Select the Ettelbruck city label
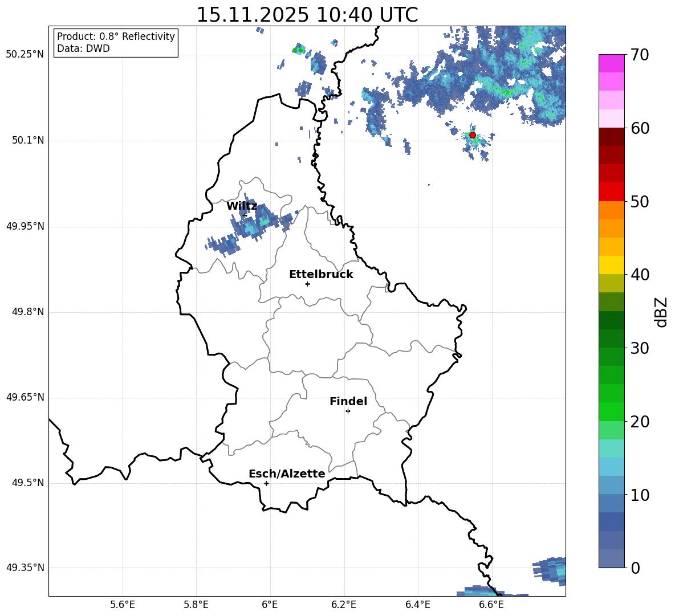 (321, 275)
